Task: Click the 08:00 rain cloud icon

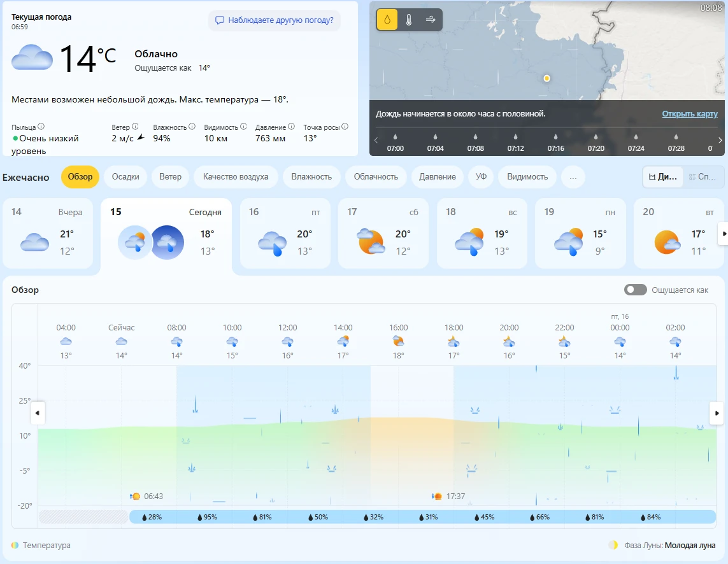Action: pos(177,342)
